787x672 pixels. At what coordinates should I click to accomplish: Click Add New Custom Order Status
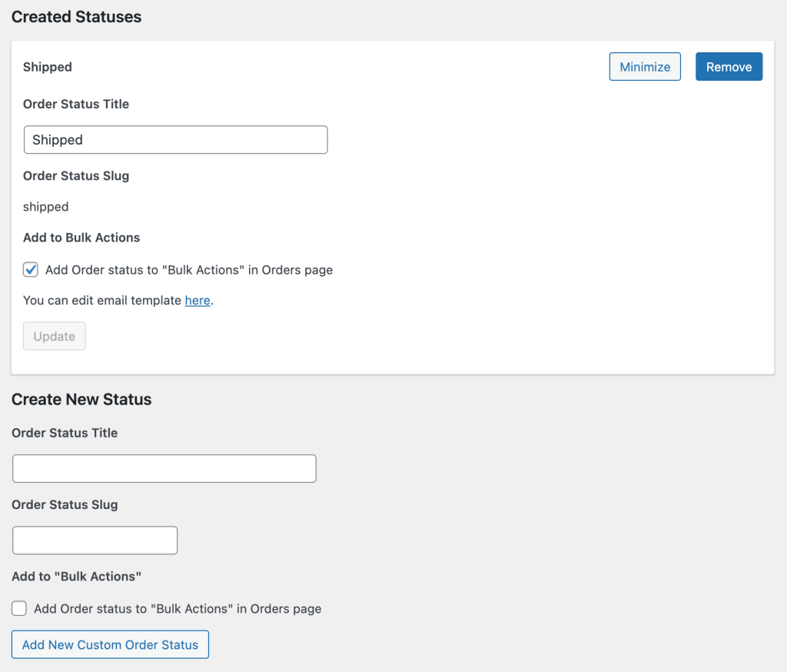pyautogui.click(x=110, y=645)
